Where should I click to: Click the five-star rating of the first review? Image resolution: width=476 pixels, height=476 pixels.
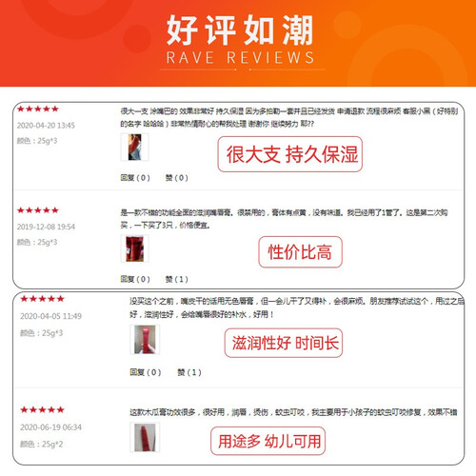click(38, 109)
